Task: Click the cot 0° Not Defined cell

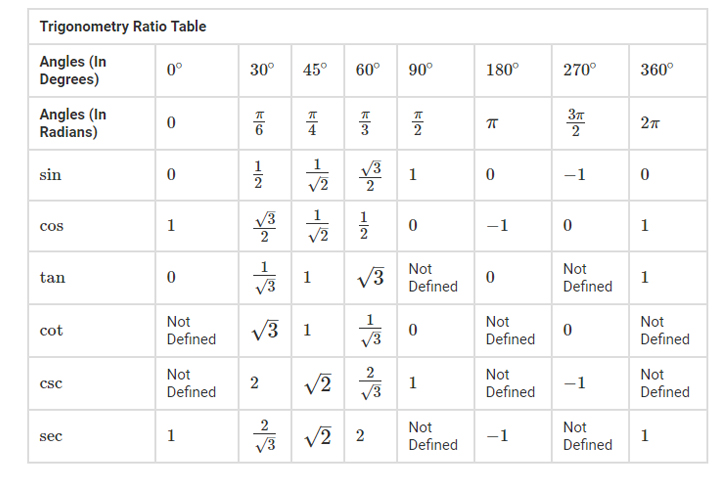Action: (x=191, y=331)
